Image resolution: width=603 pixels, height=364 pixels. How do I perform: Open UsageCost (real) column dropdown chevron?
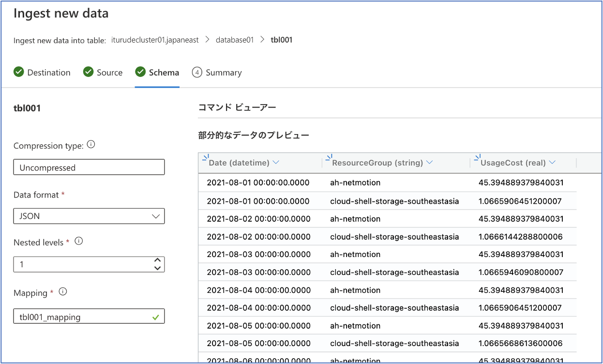pyautogui.click(x=552, y=163)
